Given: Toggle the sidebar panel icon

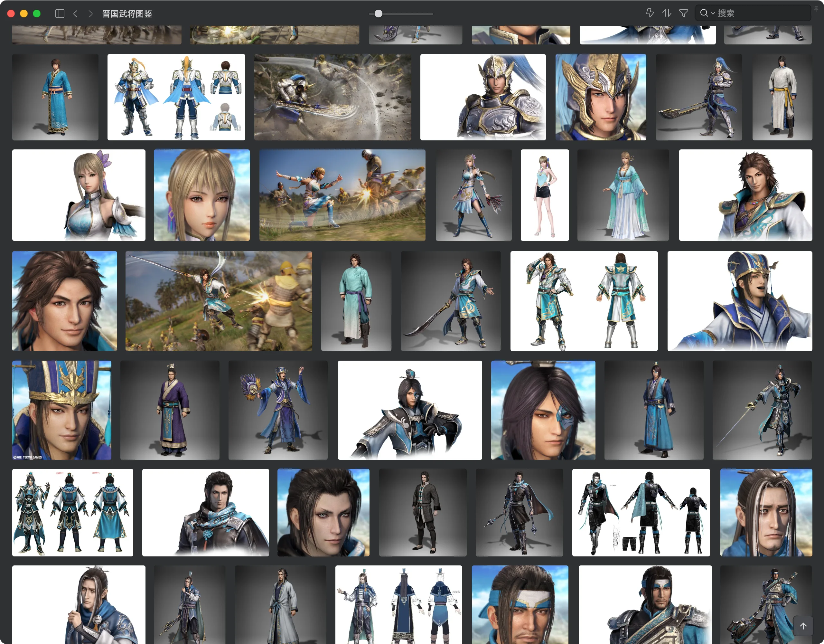Looking at the screenshot, I should tap(60, 14).
